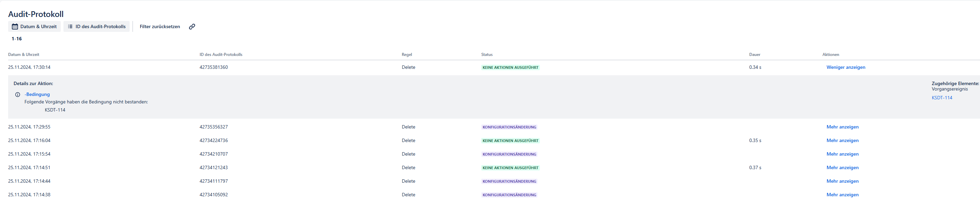Click audit log ID 42735381360
Viewport: 980px width, 200px height.
tap(214, 67)
